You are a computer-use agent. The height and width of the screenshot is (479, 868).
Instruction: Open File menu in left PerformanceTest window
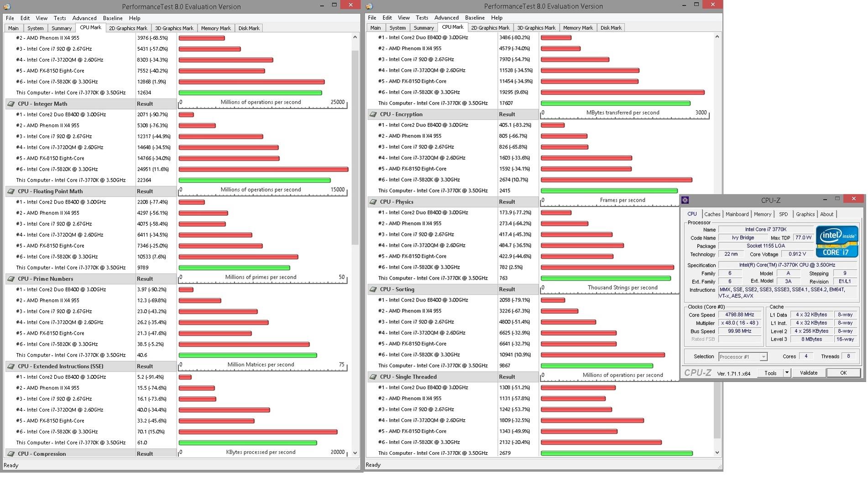tap(10, 18)
